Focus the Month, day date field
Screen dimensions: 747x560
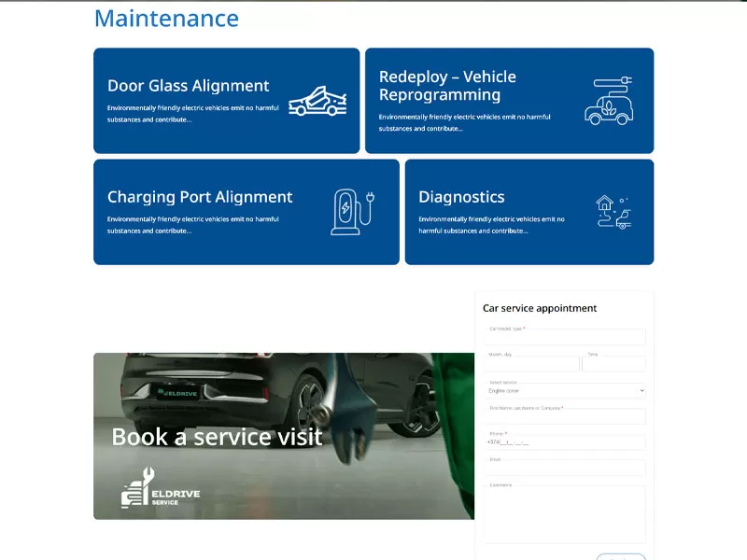[531, 364]
